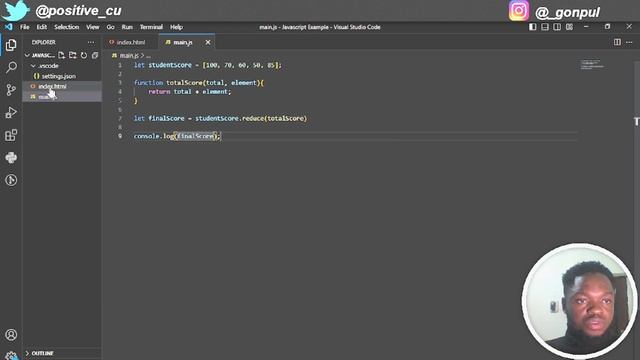
Task: Open the Selection menu
Action: (x=67, y=27)
